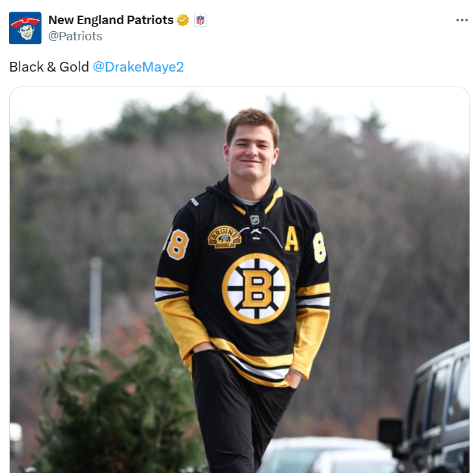
Task: Click the gold "A" patch on the jersey
Action: (x=292, y=239)
